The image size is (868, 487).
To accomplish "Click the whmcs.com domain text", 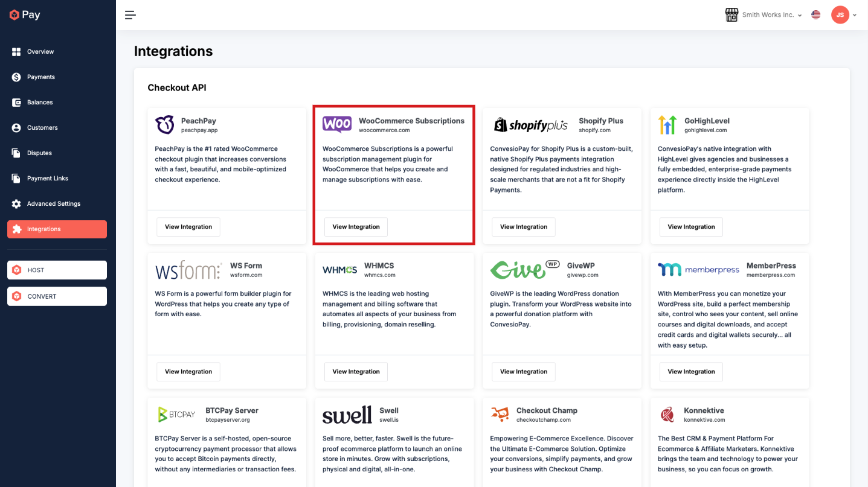I will pos(380,275).
